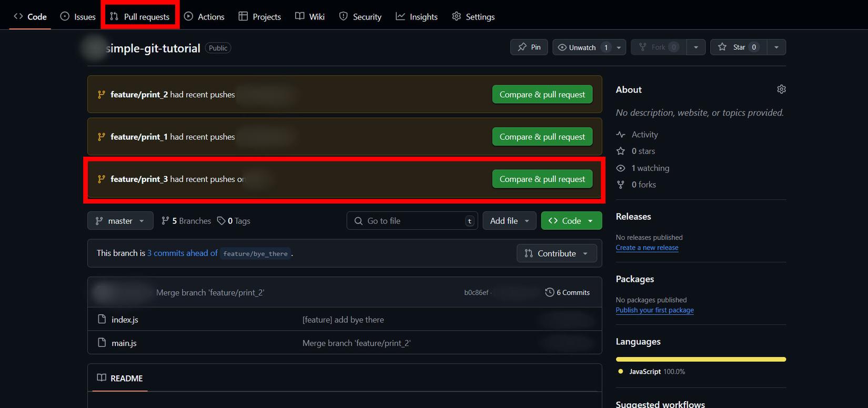
Task: Click commit hash b0c86ef
Action: click(476, 292)
